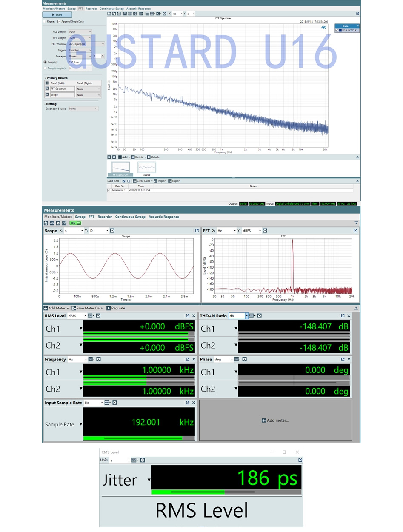Open Scope graph settings gear
403x532 pixels.
(x=112, y=231)
